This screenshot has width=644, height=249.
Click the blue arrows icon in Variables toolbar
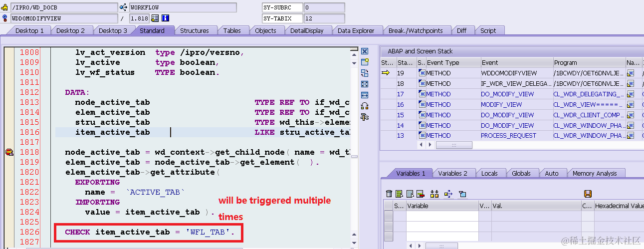coord(447,194)
